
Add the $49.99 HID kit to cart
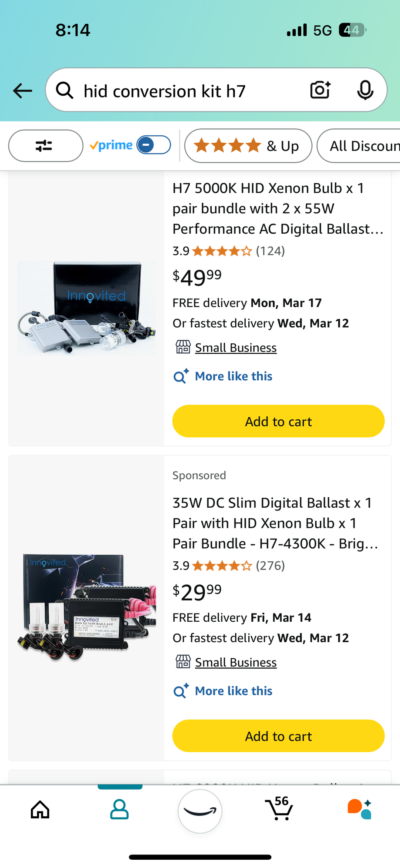point(278,421)
